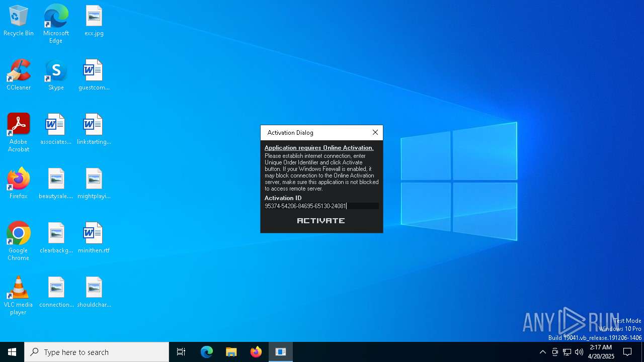Select the Firefox desktop shortcut
This screenshot has height=362, width=644.
click(19, 184)
